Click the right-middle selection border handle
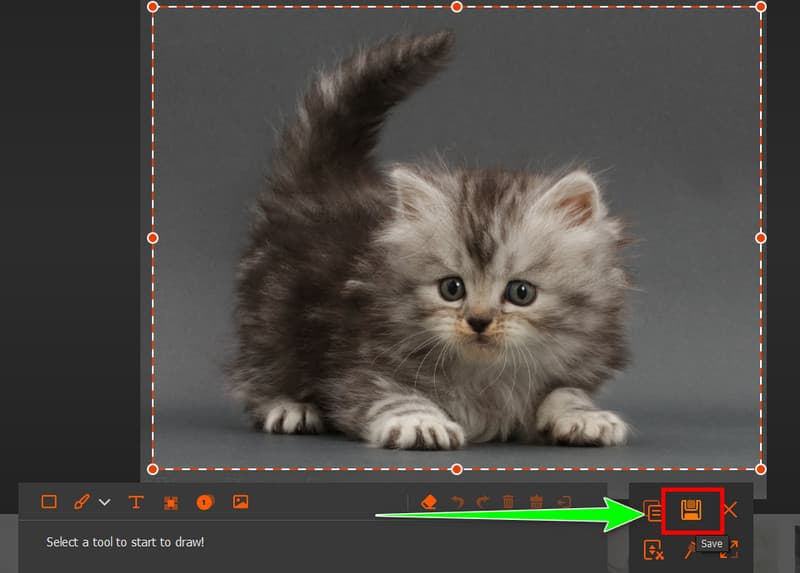Viewport: 800px width, 573px height. click(x=761, y=238)
